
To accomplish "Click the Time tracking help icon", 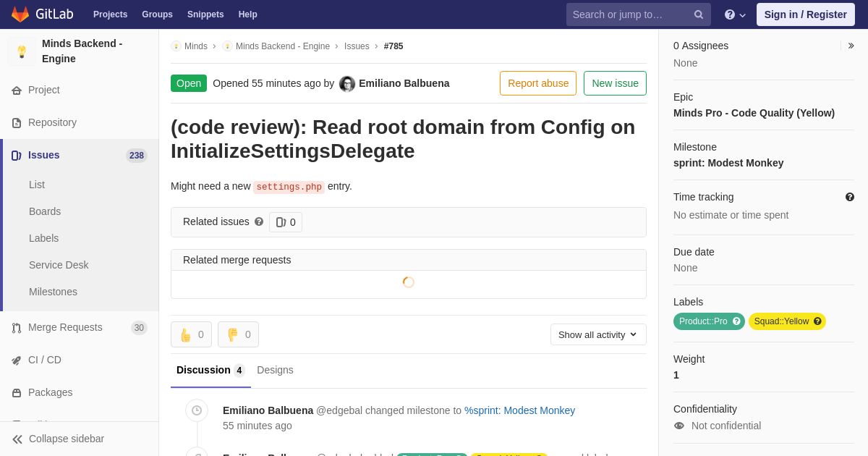I will point(850,197).
